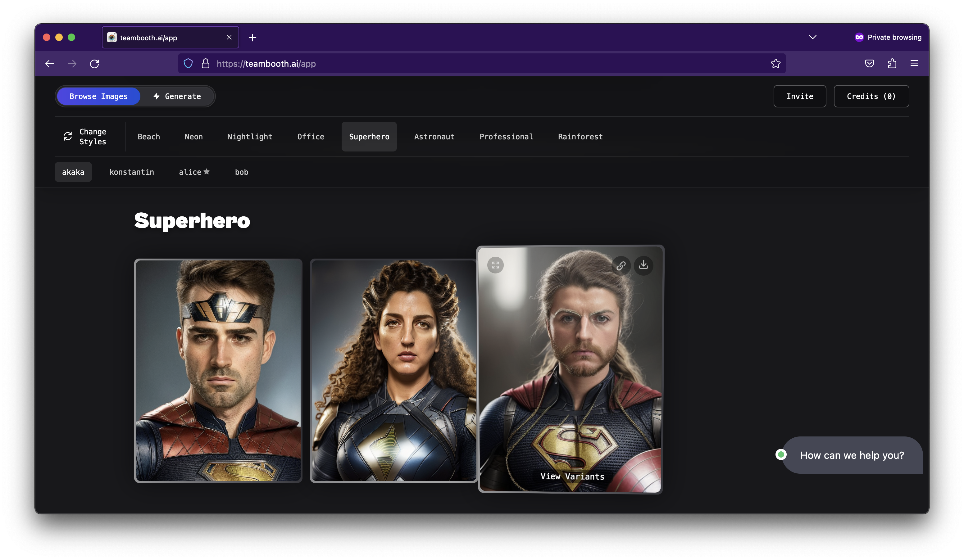The image size is (964, 560).
Task: Open the browser extensions icon
Action: click(892, 63)
